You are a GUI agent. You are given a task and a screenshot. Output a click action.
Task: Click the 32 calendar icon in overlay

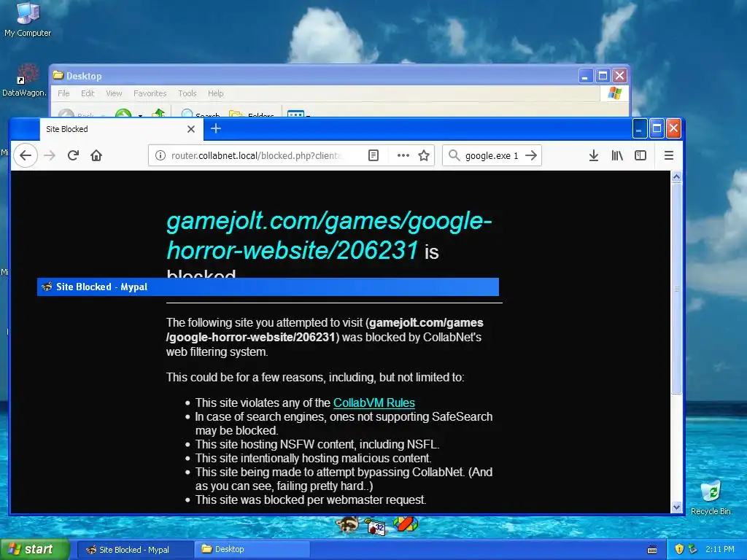[376, 526]
